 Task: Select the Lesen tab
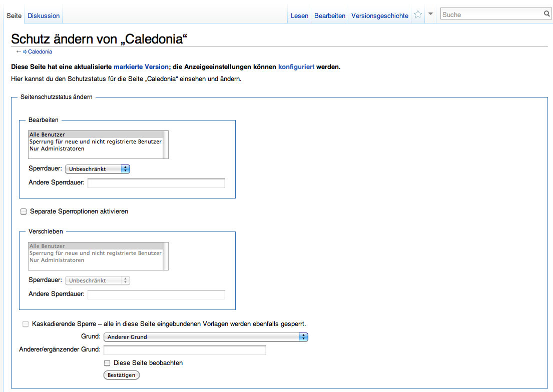(299, 15)
